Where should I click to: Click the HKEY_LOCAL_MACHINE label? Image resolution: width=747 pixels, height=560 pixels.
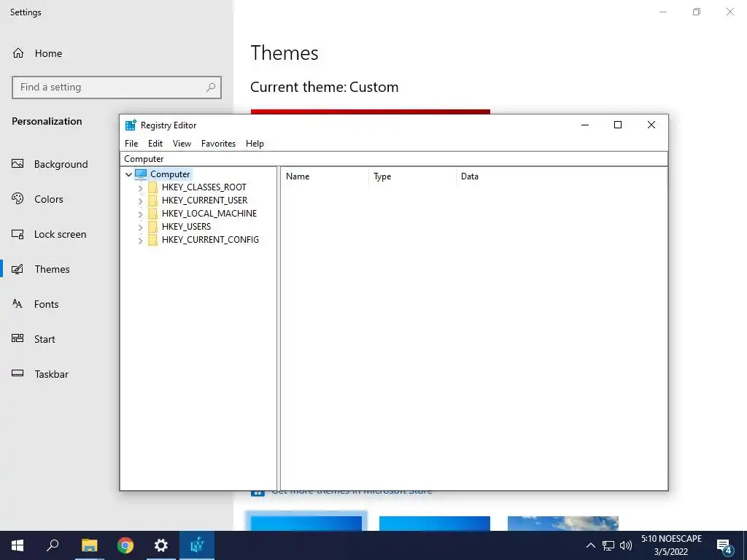pyautogui.click(x=209, y=214)
